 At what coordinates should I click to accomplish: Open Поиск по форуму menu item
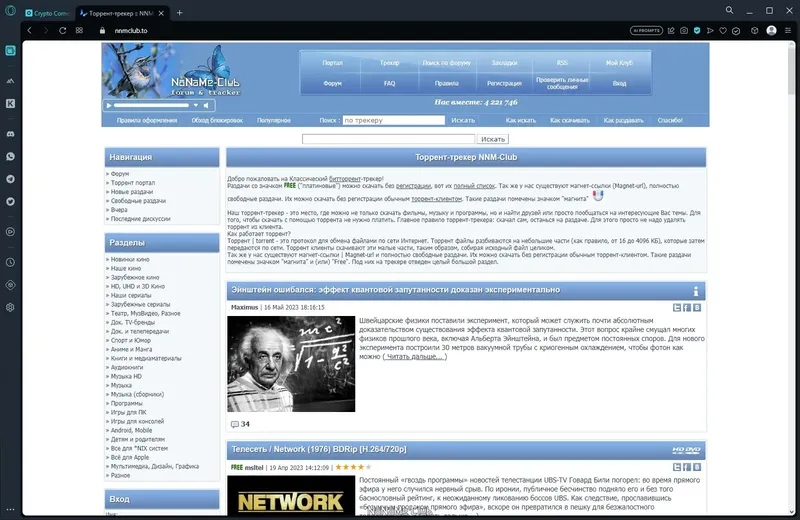pos(446,63)
